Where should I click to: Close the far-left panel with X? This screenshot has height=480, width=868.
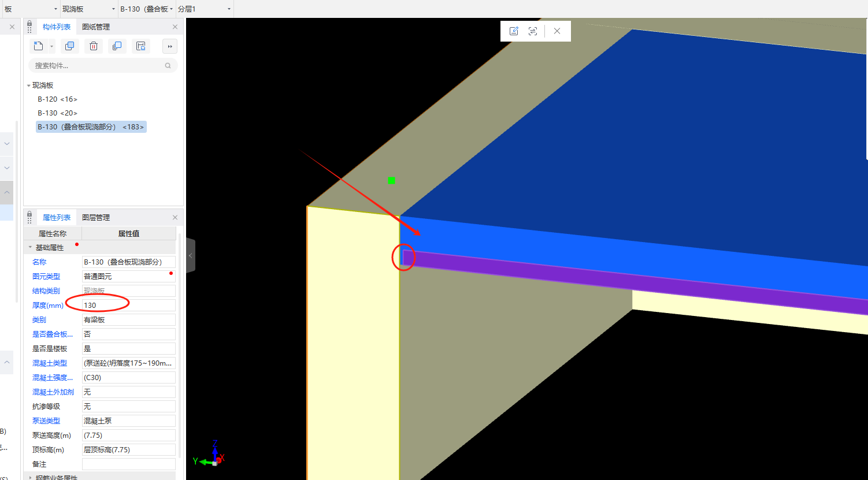click(12, 27)
